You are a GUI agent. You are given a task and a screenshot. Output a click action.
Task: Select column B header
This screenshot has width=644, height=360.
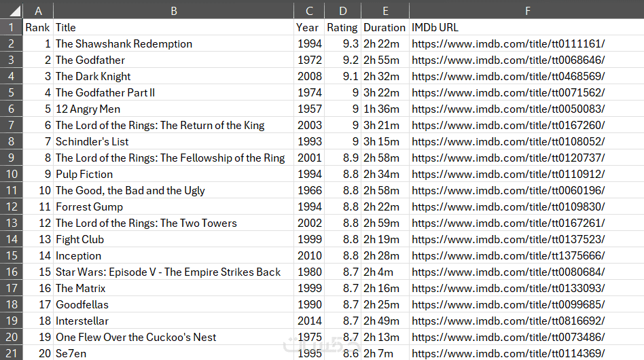click(x=173, y=10)
